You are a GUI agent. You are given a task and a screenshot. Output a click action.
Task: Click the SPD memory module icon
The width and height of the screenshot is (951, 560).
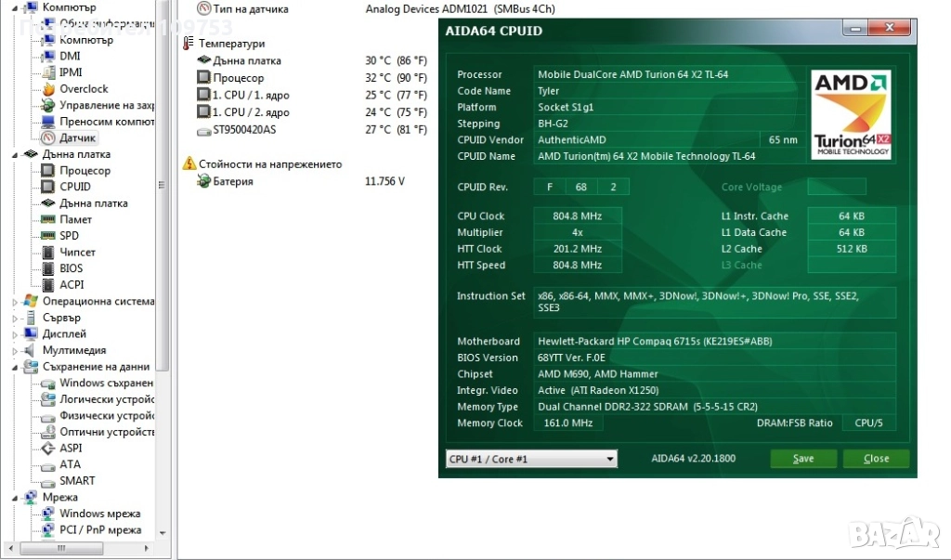click(x=48, y=236)
